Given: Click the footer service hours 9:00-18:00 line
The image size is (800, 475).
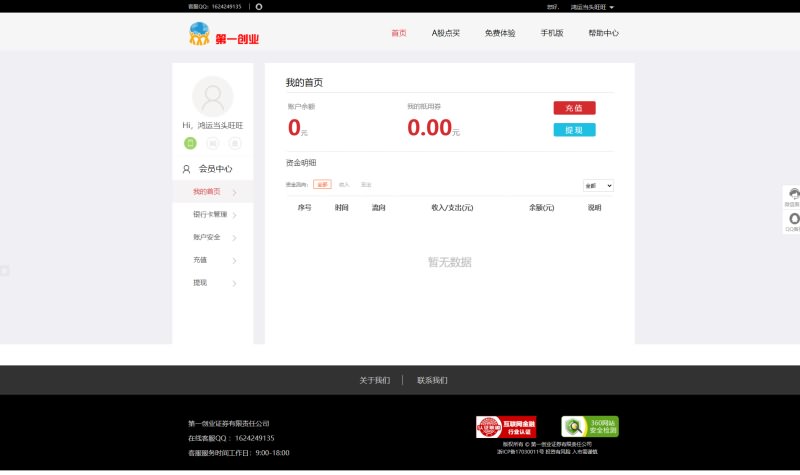Looking at the screenshot, I should (239, 453).
